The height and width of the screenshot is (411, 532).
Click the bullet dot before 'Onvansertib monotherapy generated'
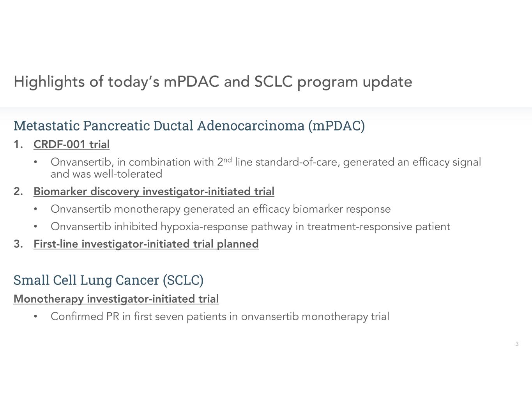pos(36,209)
